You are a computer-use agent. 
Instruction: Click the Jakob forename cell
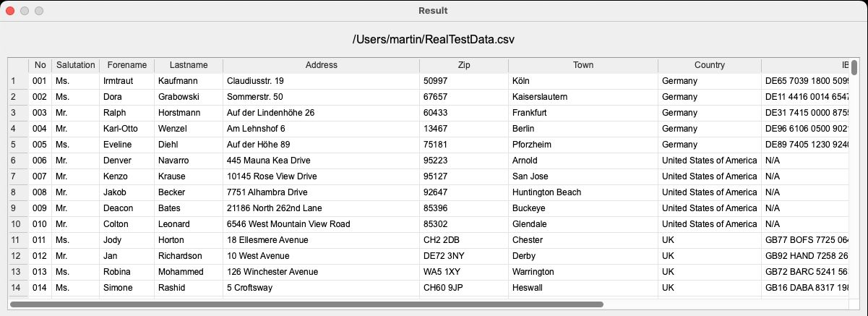point(126,192)
